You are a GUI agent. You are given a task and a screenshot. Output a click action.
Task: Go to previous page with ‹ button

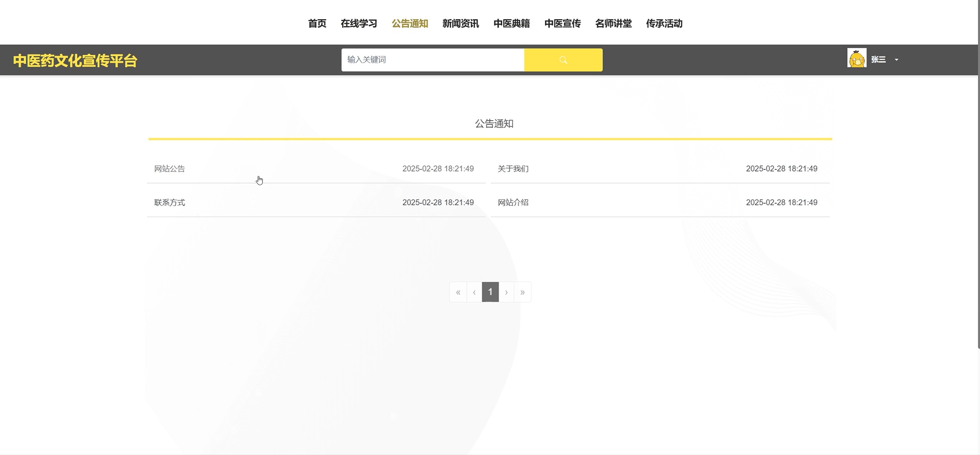click(474, 292)
